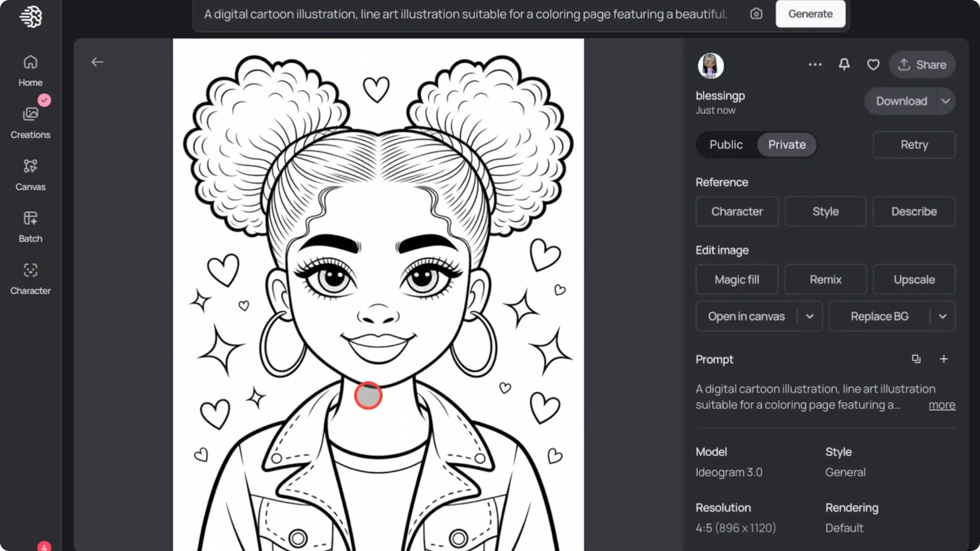Show more of the prompt text
Image resolution: width=980 pixels, height=551 pixels.
point(941,405)
